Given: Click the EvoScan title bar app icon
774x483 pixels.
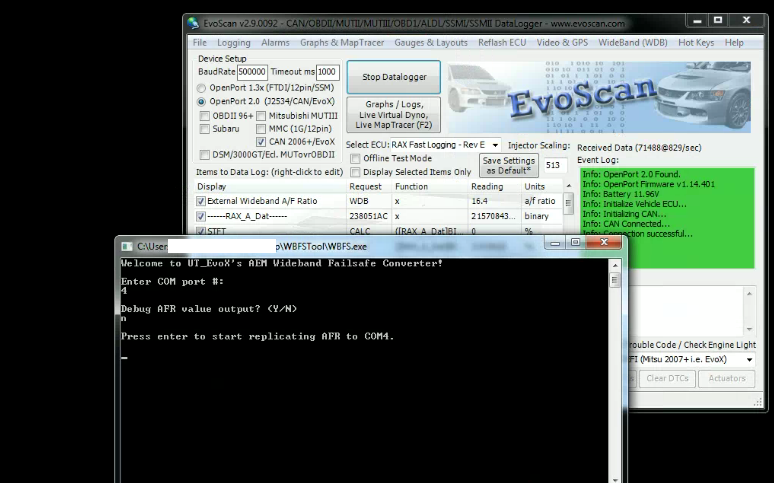Looking at the screenshot, I should [194, 23].
